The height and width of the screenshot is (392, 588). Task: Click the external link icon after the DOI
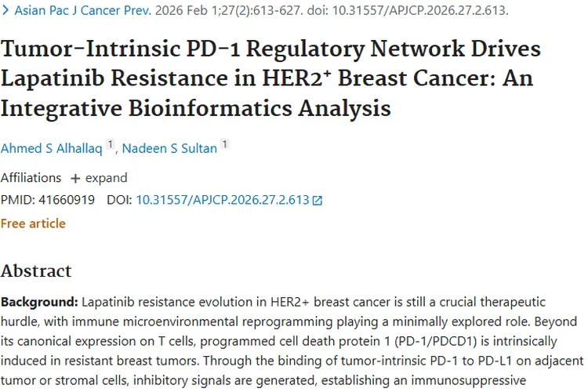click(318, 201)
